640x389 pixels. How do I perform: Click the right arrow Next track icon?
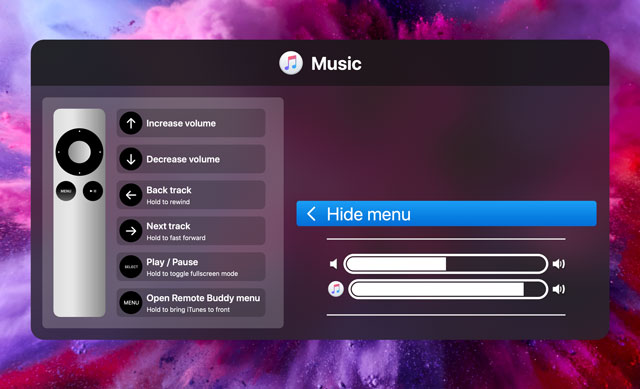click(131, 231)
